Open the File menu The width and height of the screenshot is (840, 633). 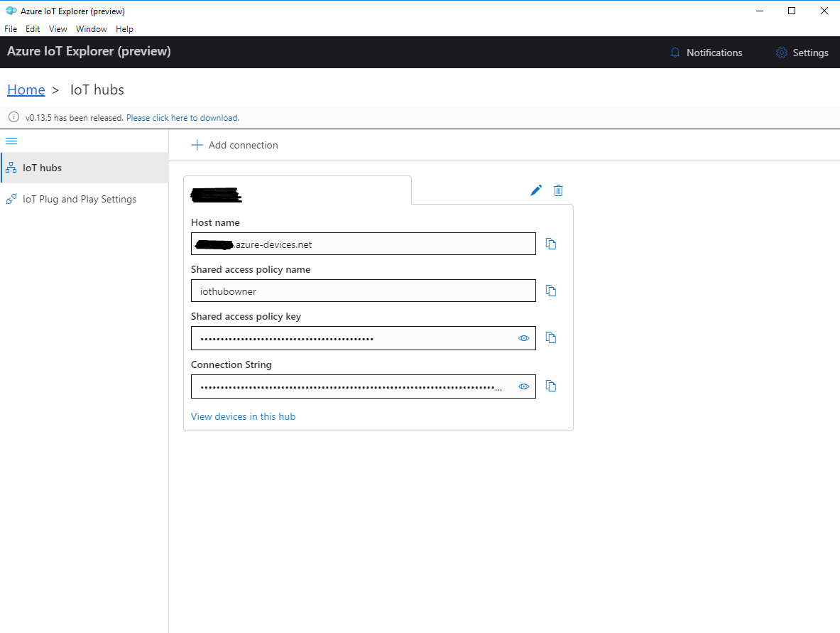tap(11, 29)
